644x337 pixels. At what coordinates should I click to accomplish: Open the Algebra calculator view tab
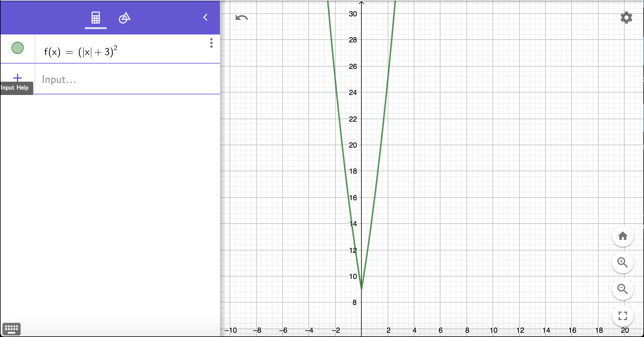[x=95, y=18]
